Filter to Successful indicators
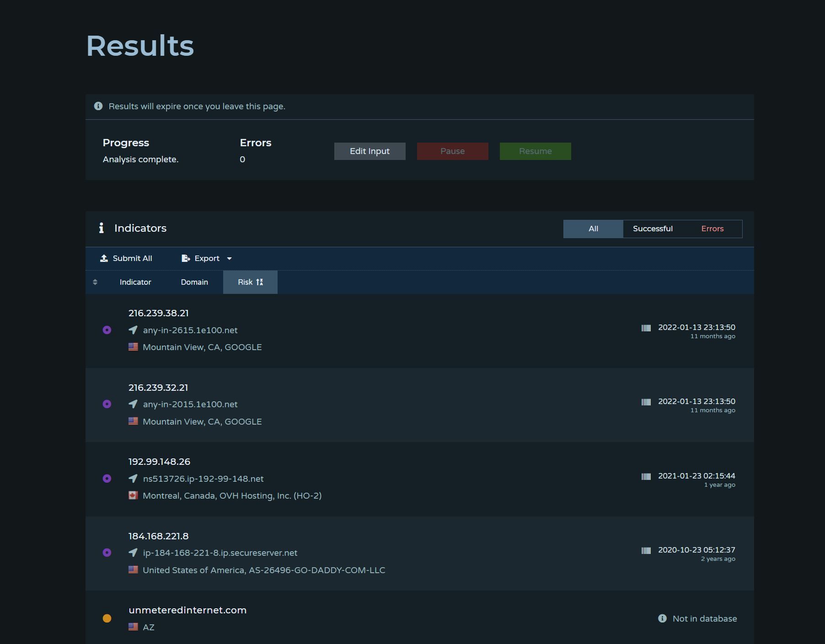 point(653,229)
